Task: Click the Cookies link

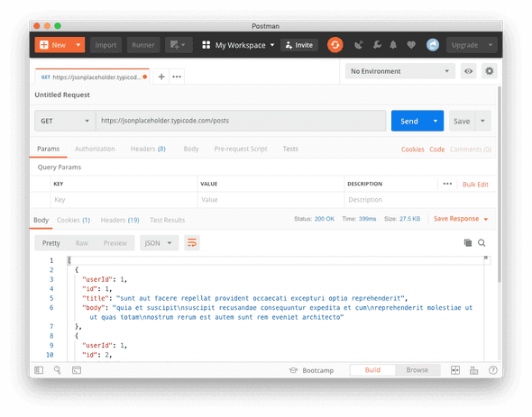Action: click(413, 150)
